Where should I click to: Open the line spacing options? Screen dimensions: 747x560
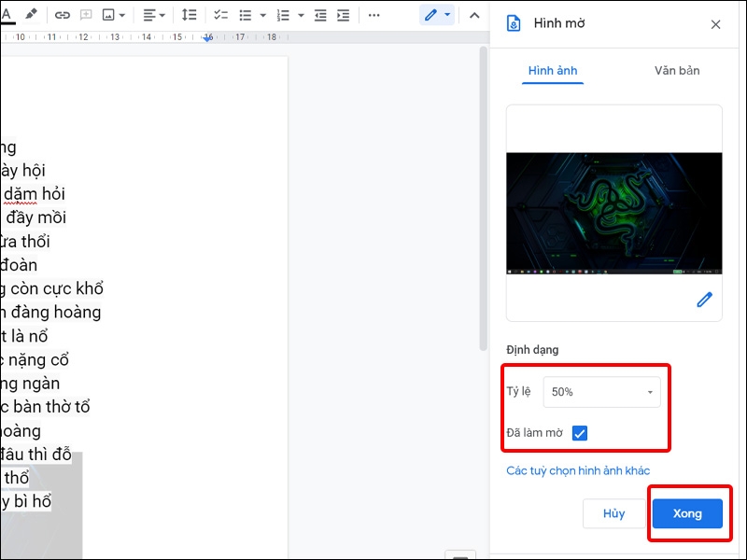[190, 15]
